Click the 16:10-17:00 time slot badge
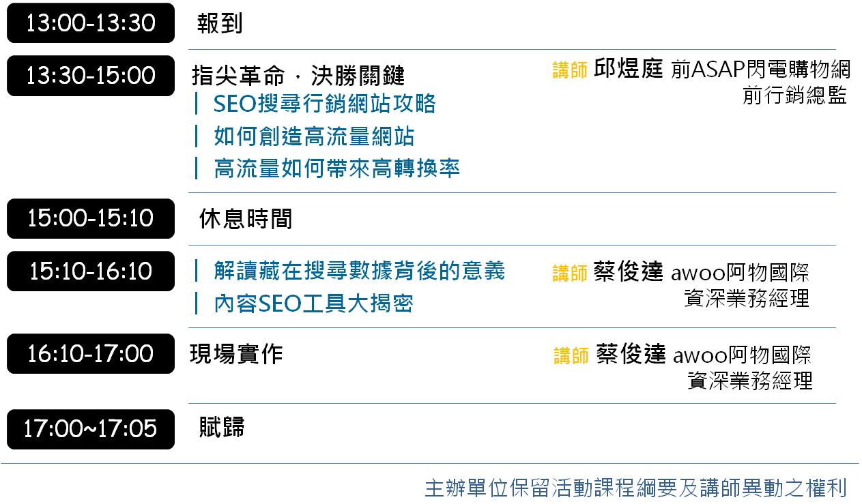The width and height of the screenshot is (862, 504). [x=91, y=353]
